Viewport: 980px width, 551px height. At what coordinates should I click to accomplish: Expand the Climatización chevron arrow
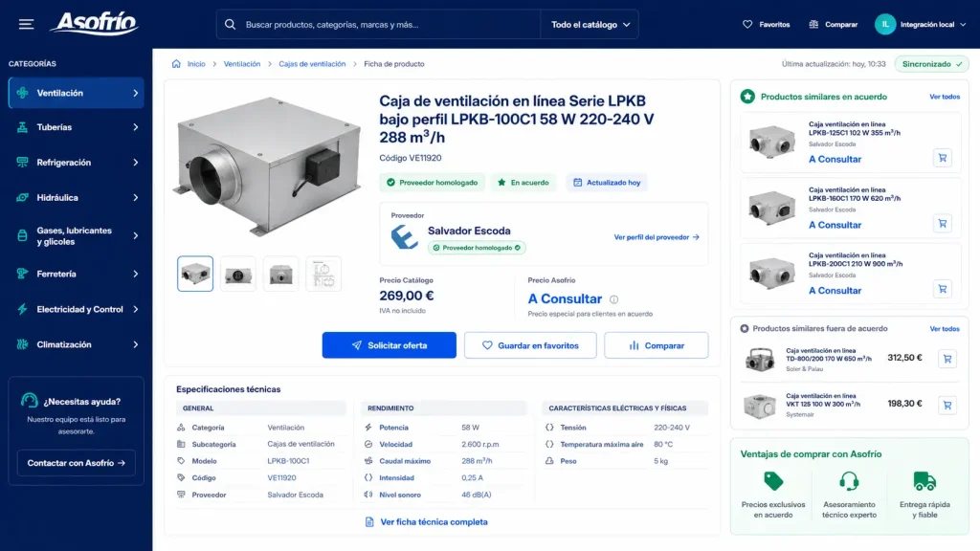point(135,344)
